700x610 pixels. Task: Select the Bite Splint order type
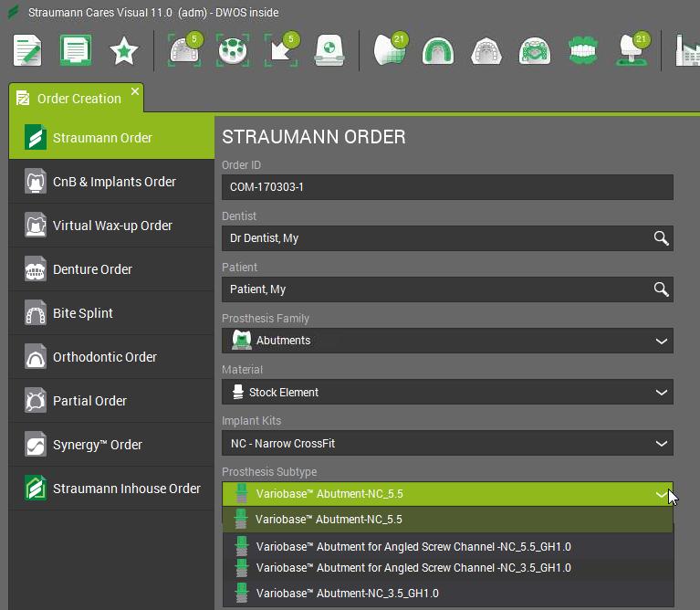click(x=111, y=313)
